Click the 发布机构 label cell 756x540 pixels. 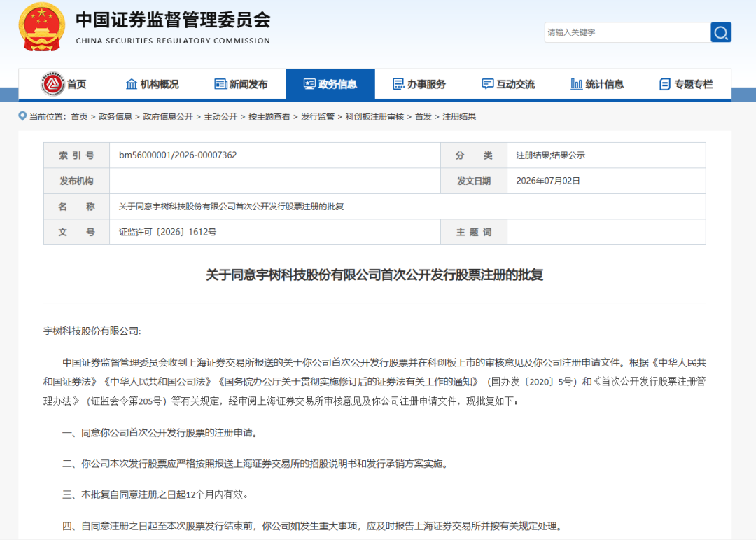click(77, 181)
